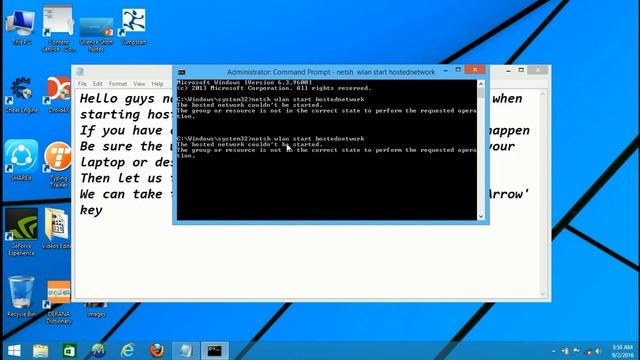Launch Droid4X desktop shortcut
The image size is (640, 360).
coord(58,95)
